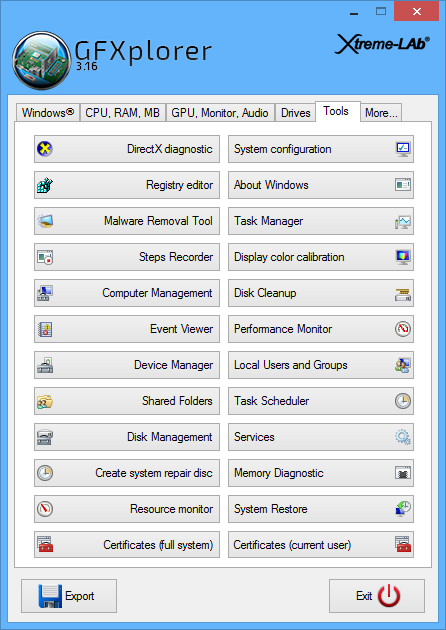Viewport: 446px width, 630px height.
Task: Click the Malware Removal Tool icon
Action: (45, 221)
